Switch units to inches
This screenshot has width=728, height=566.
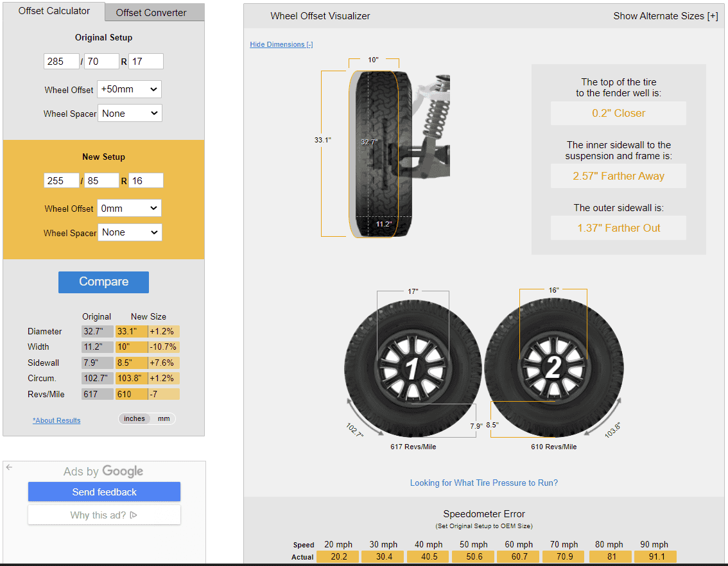click(134, 418)
